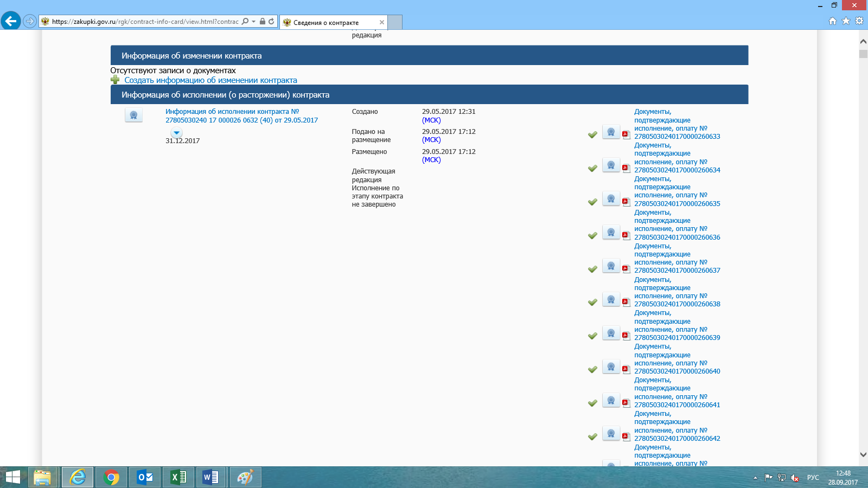
Task: Launch File Explorer from the taskbar
Action: [42, 477]
